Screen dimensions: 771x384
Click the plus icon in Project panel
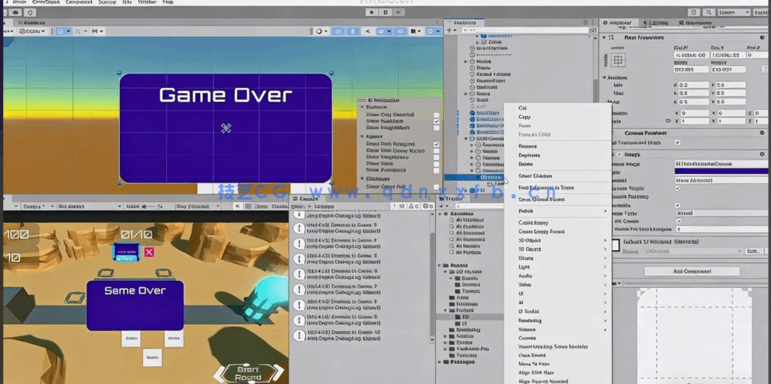(x=441, y=206)
